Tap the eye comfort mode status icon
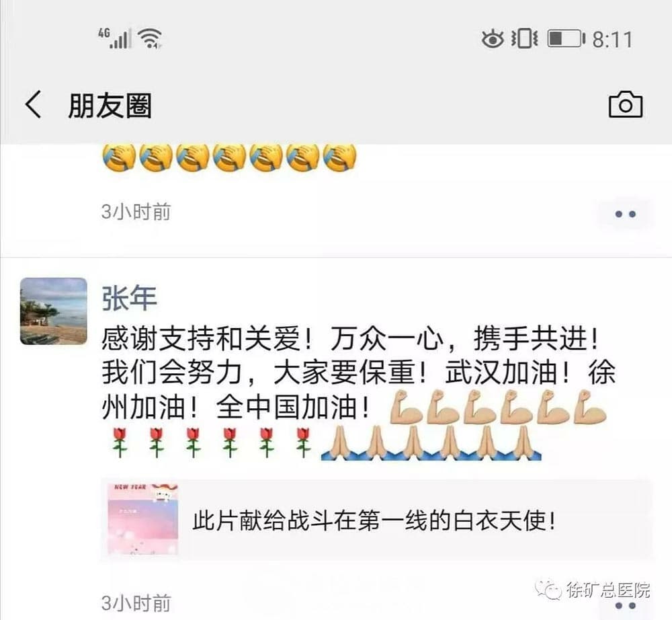 coord(493,39)
